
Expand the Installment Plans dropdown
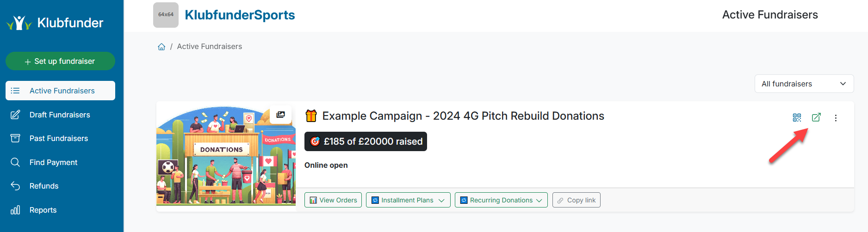(x=408, y=200)
